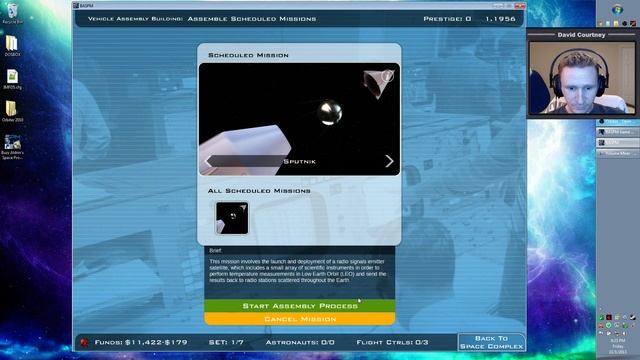The width and height of the screenshot is (640, 360).
Task: Select the Sputnik thumbnail under All Scheduled Missions
Action: point(232,218)
